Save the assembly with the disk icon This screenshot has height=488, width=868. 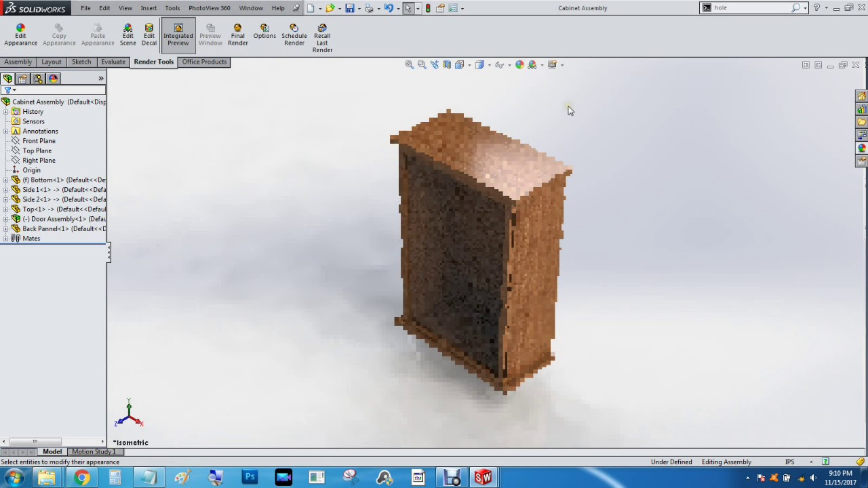tap(349, 8)
